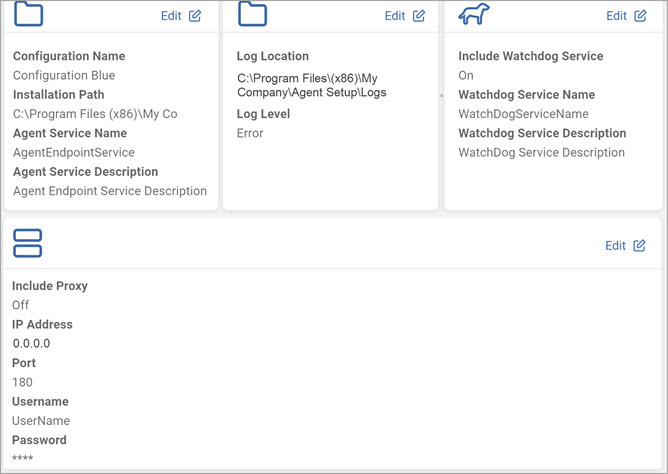Click pencil icon in Watchdog Service card

tap(640, 16)
